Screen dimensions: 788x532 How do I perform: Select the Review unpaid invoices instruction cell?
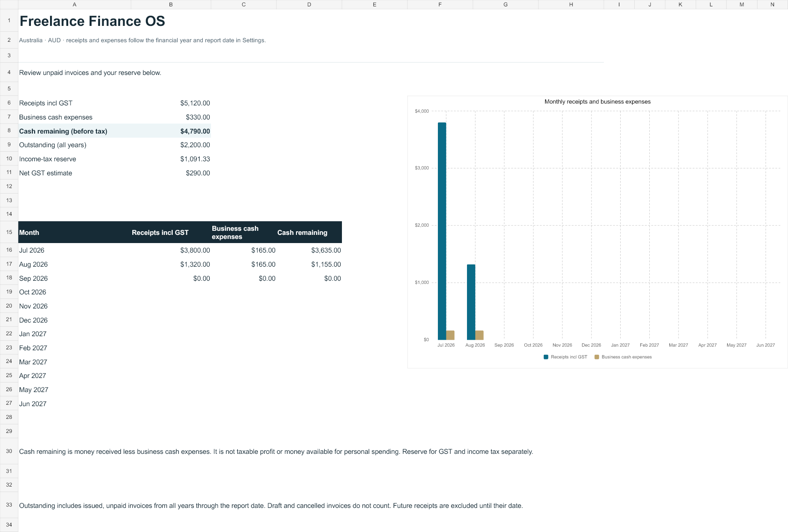[90, 73]
